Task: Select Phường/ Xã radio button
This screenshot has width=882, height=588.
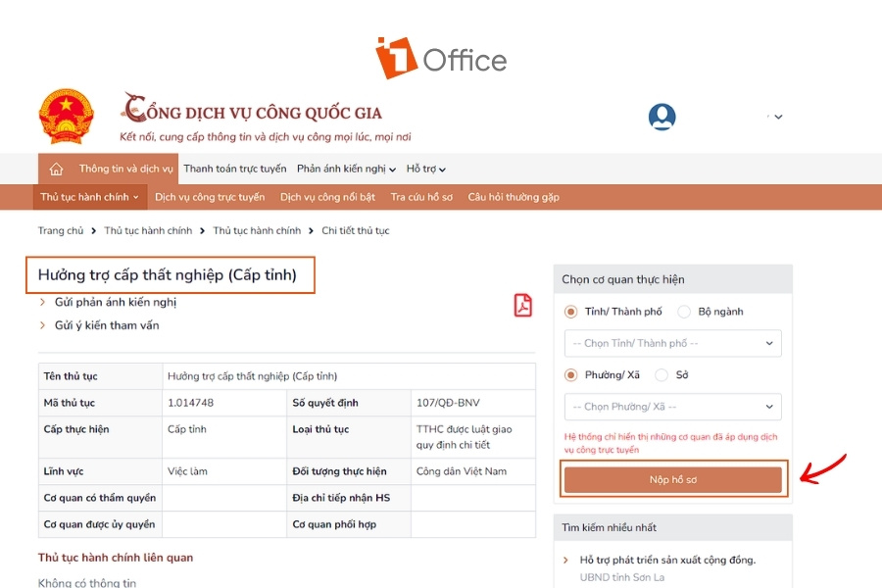Action: (x=571, y=374)
